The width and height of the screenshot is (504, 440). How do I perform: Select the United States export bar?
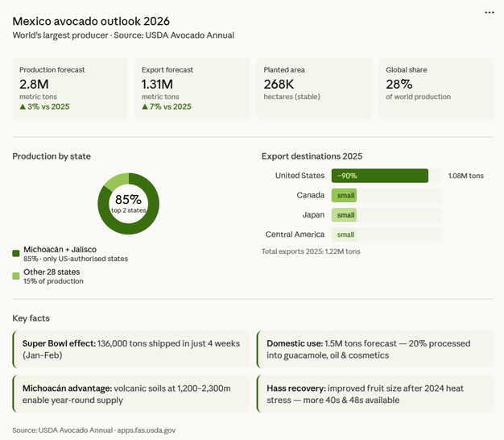(379, 176)
